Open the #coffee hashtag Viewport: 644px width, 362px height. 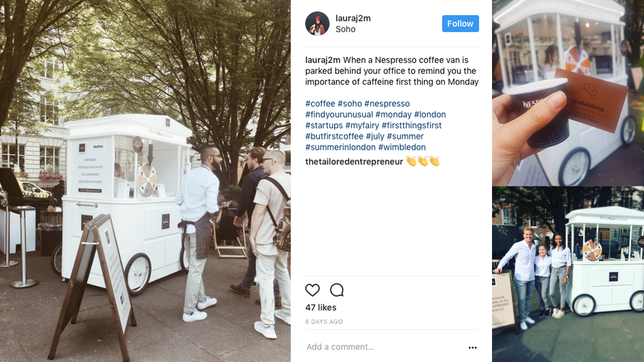320,104
